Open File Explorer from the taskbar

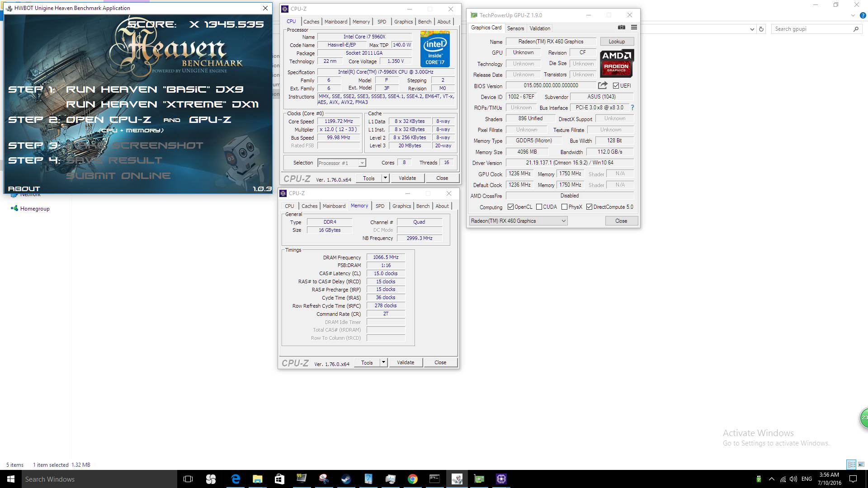coord(257,479)
